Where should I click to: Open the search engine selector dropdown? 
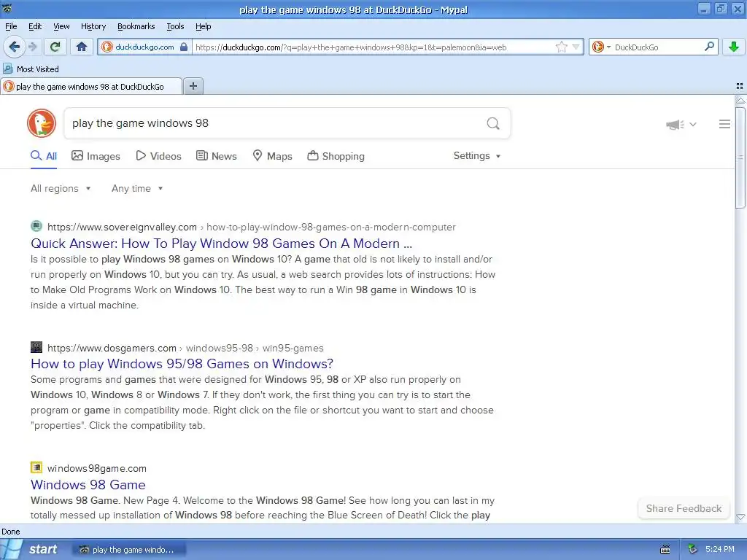click(601, 47)
